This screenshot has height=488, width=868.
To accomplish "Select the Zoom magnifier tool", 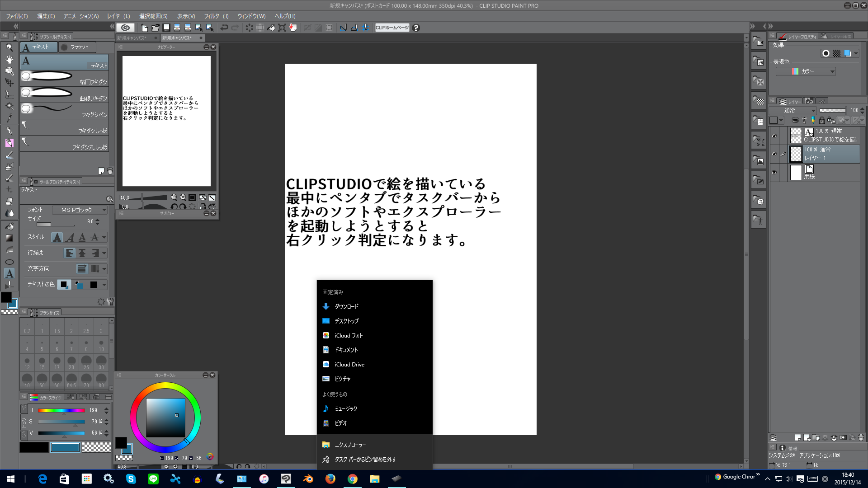I will (9, 47).
